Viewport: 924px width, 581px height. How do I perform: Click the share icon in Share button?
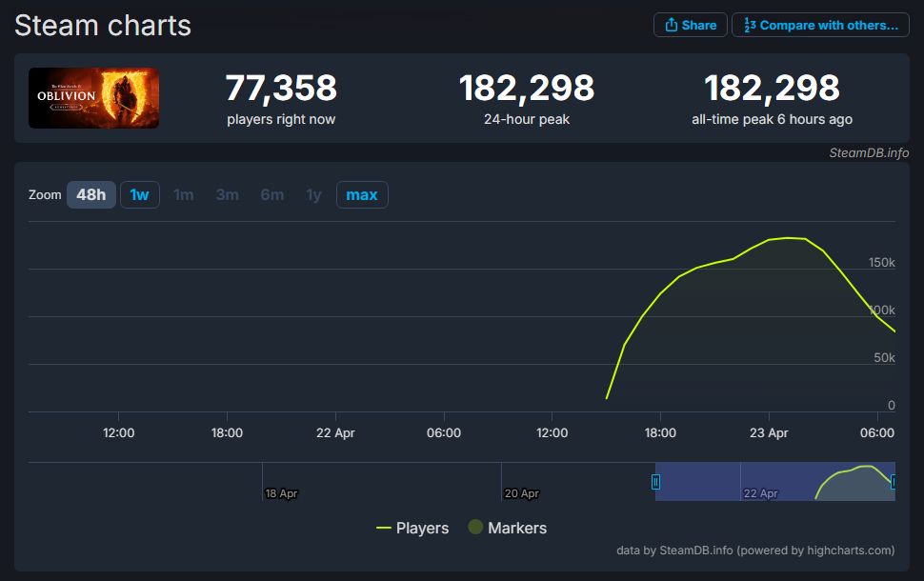click(x=672, y=25)
